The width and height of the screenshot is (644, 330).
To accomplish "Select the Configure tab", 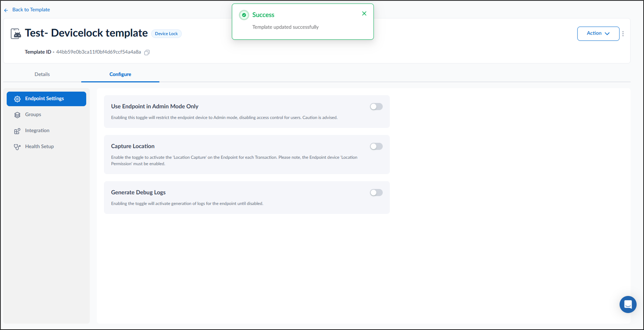I will 120,74.
